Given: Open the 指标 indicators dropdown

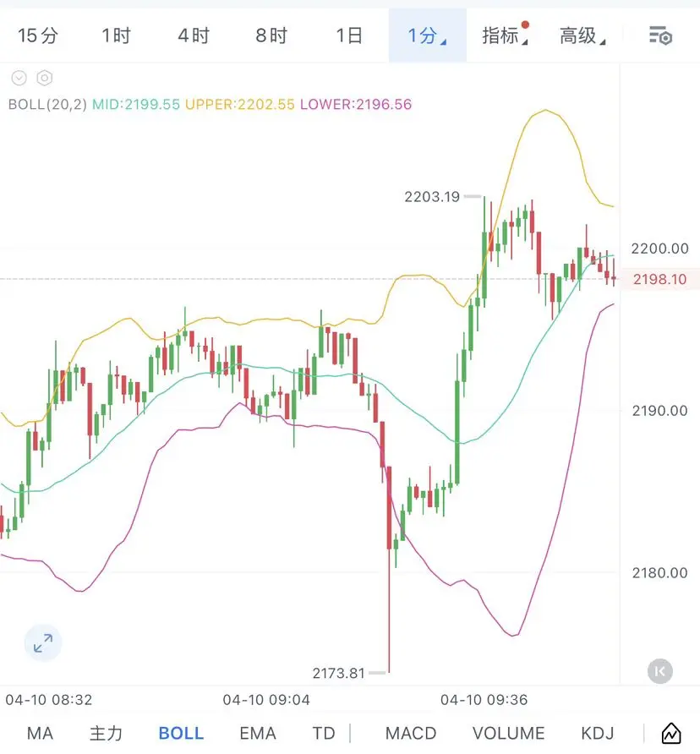Looking at the screenshot, I should tap(505, 36).
